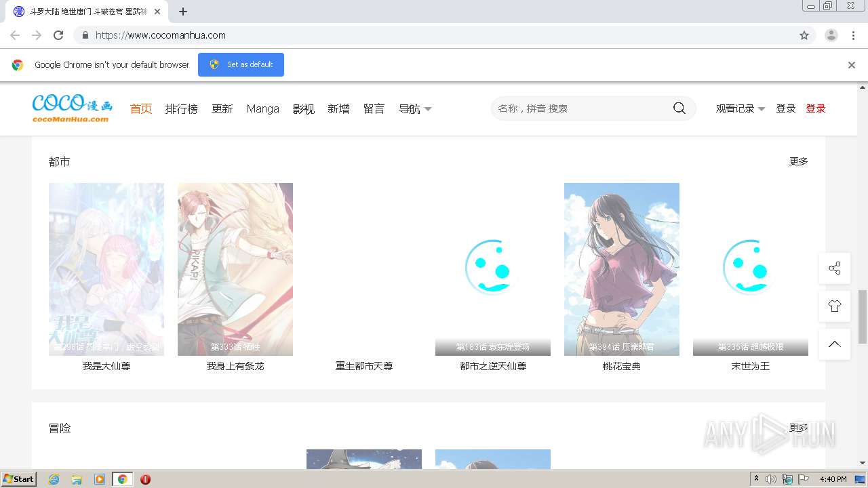Click the red 登录 link
The image size is (868, 488).
[816, 108]
